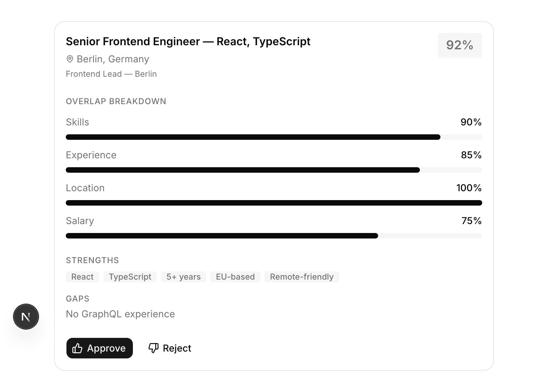Click the thumbs-down icon on Reject
Viewport: 548px width, 392px height.
pyautogui.click(x=153, y=348)
